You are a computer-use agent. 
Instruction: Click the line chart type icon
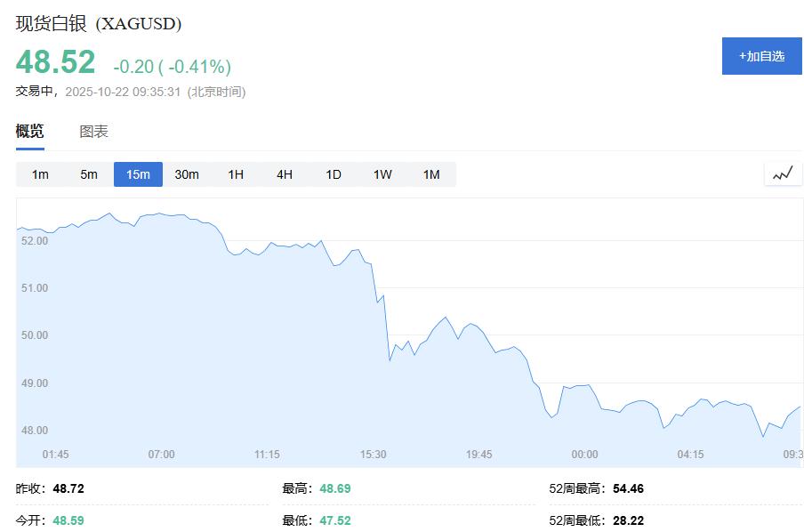(x=783, y=174)
